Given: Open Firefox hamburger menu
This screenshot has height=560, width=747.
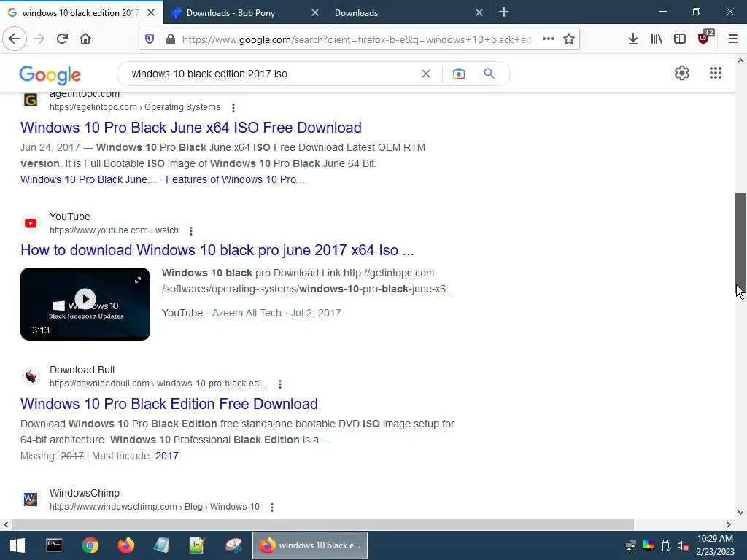Looking at the screenshot, I should tap(733, 39).
